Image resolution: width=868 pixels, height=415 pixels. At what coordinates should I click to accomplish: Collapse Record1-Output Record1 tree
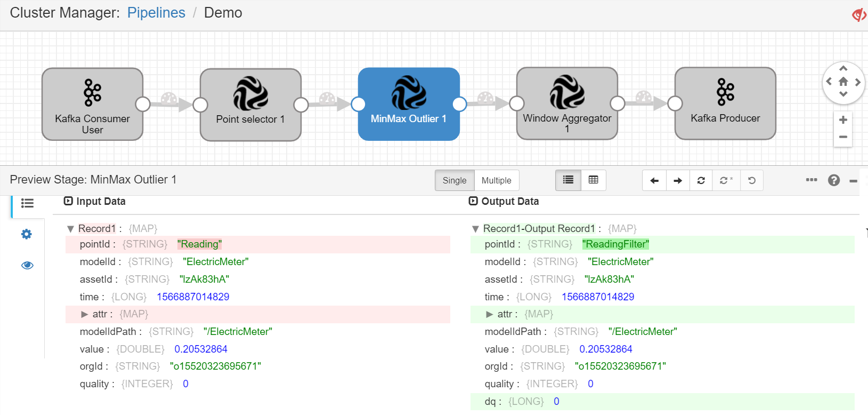tap(475, 229)
